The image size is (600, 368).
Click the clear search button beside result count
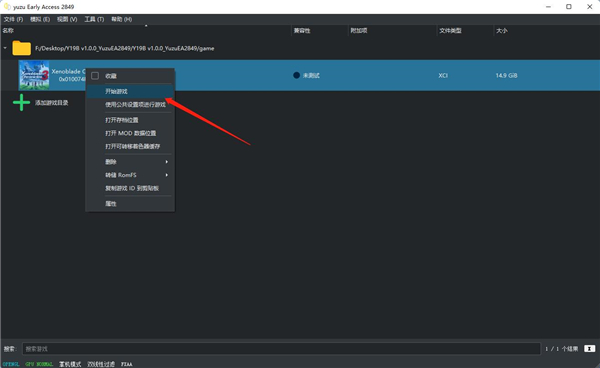click(x=589, y=348)
